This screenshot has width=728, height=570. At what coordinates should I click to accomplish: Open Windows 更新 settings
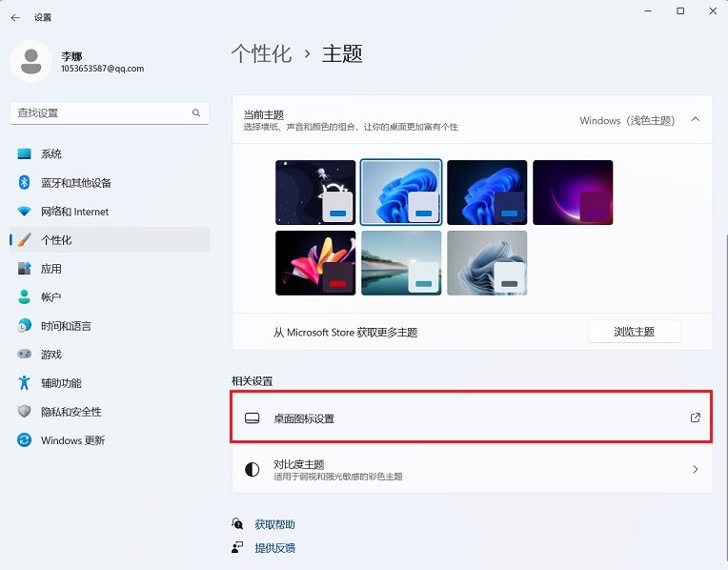click(x=110, y=440)
